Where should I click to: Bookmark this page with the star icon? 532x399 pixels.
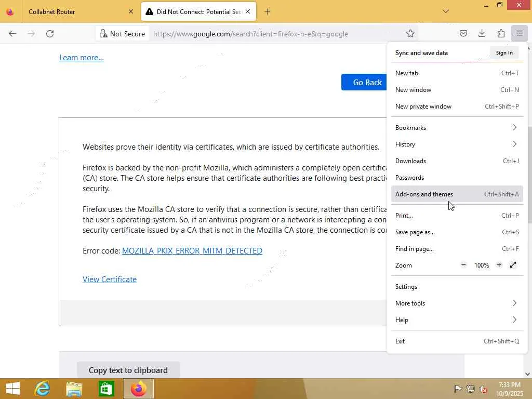tap(410, 33)
